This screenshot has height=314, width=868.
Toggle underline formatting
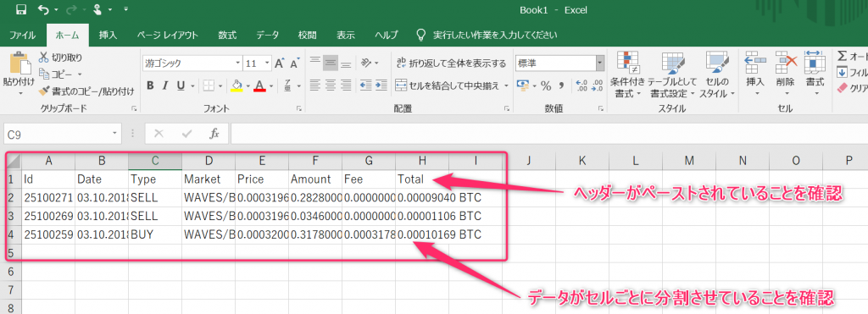[x=181, y=85]
